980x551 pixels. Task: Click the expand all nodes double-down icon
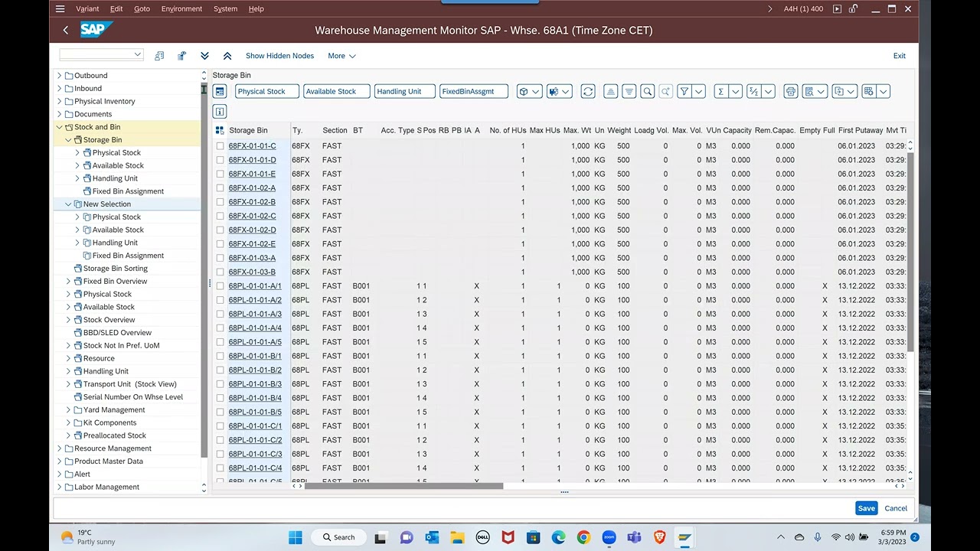pyautogui.click(x=204, y=56)
